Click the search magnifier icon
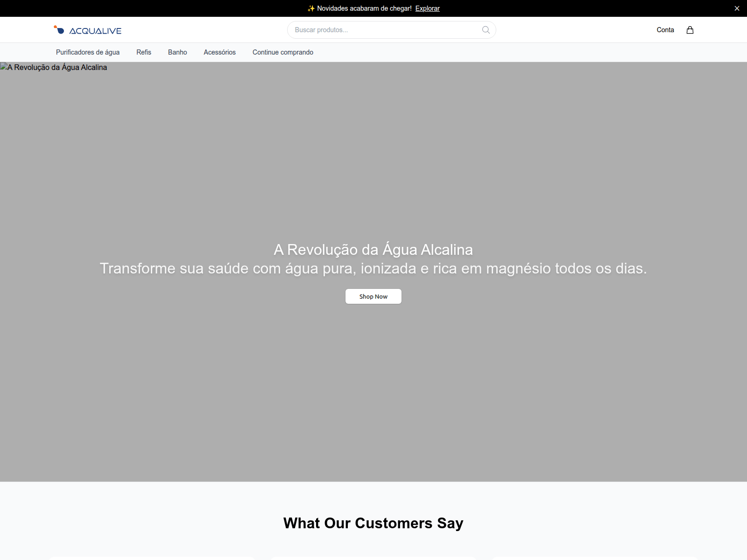 [486, 30]
